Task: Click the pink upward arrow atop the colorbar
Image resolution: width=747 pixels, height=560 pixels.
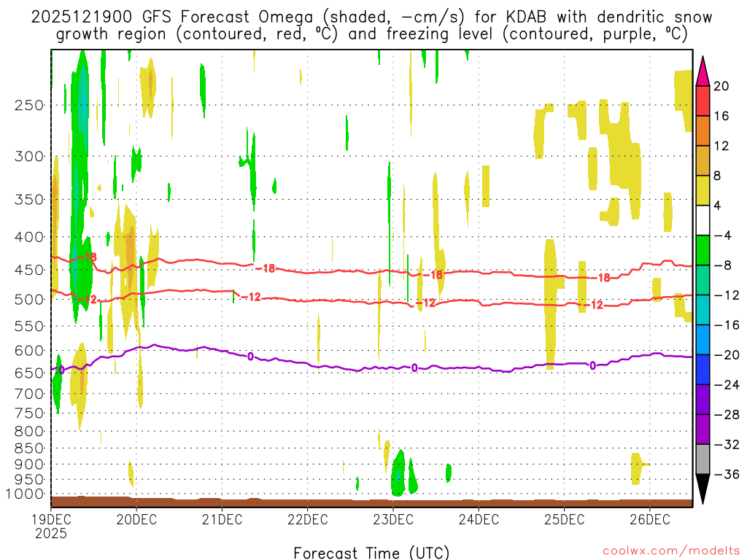Action: tap(703, 70)
